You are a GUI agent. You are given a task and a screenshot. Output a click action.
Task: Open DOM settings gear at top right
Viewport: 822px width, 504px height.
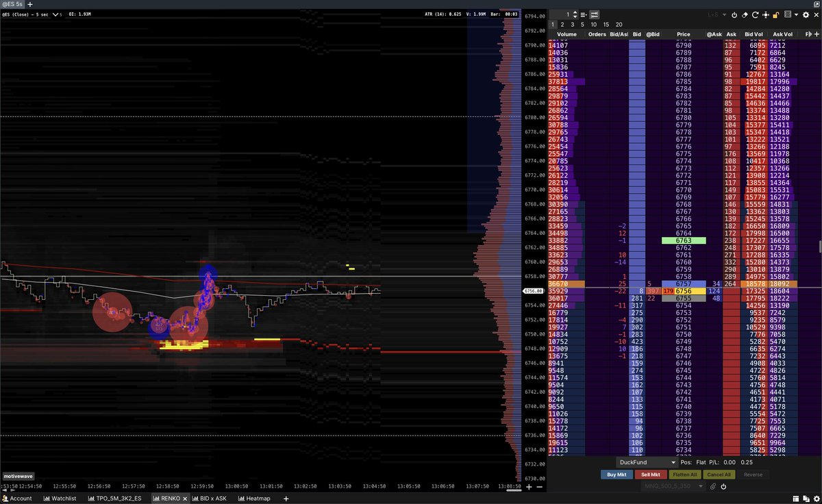click(x=806, y=14)
